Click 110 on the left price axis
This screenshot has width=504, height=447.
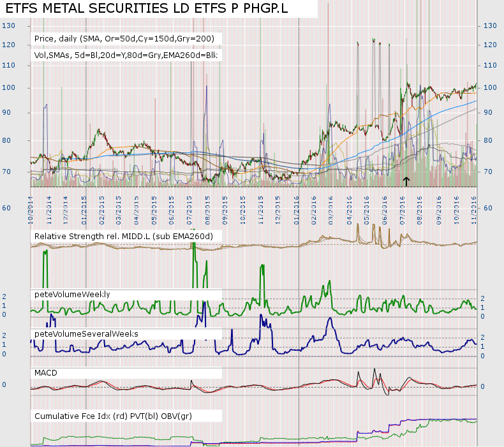(x=8, y=65)
